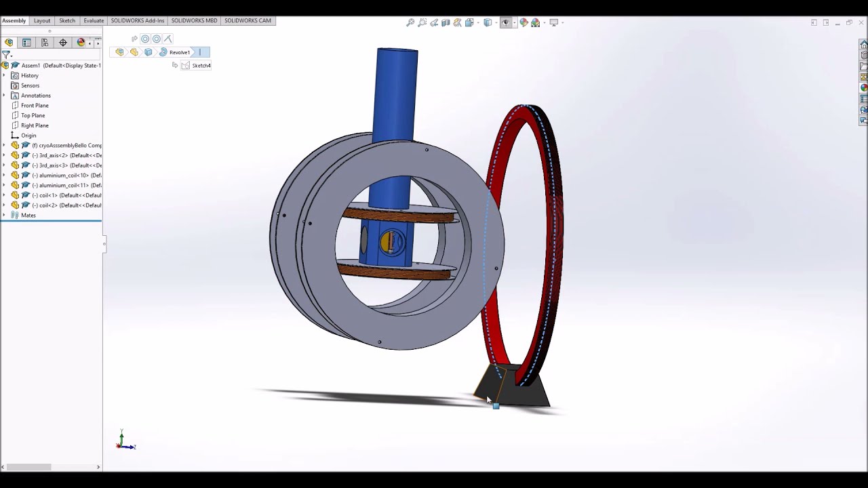The width and height of the screenshot is (868, 488).
Task: Click Previous View icon
Action: [x=434, y=22]
